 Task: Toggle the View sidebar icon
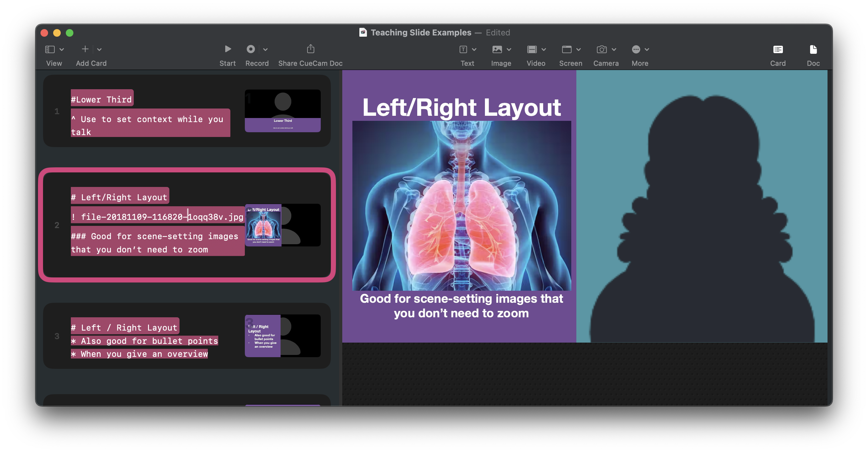50,50
